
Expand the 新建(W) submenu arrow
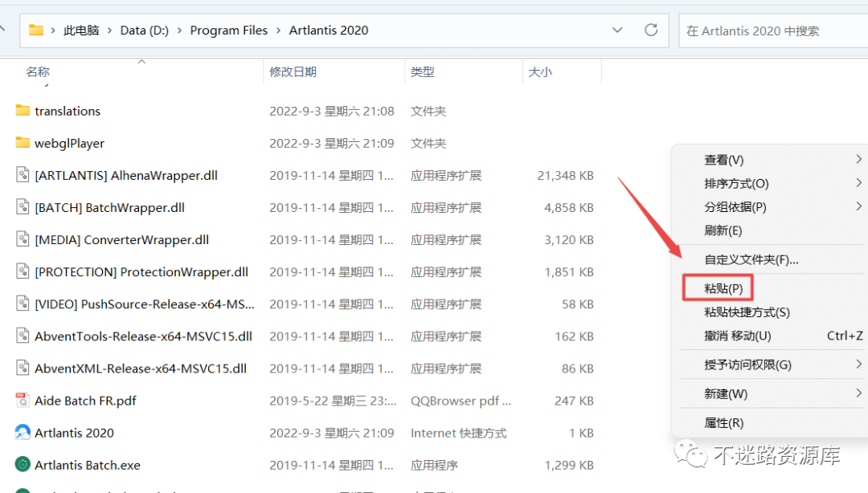pyautogui.click(x=858, y=393)
